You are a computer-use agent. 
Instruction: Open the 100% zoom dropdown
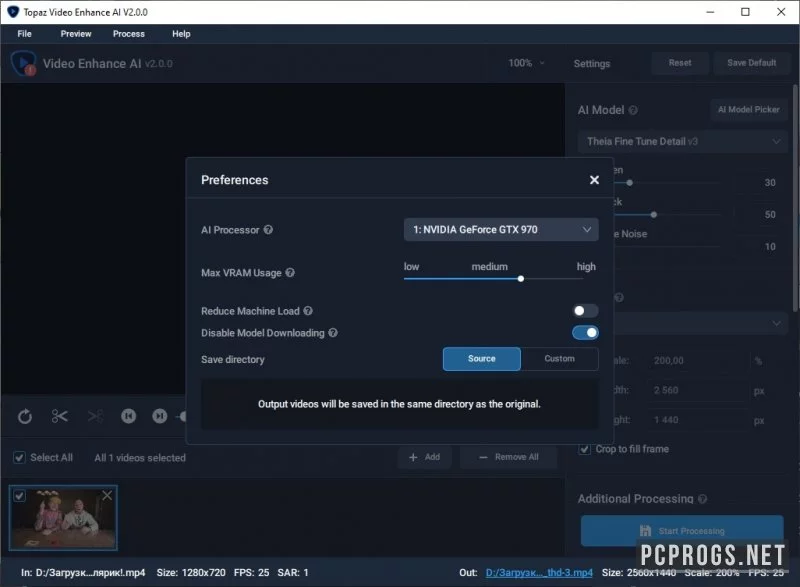coord(526,63)
